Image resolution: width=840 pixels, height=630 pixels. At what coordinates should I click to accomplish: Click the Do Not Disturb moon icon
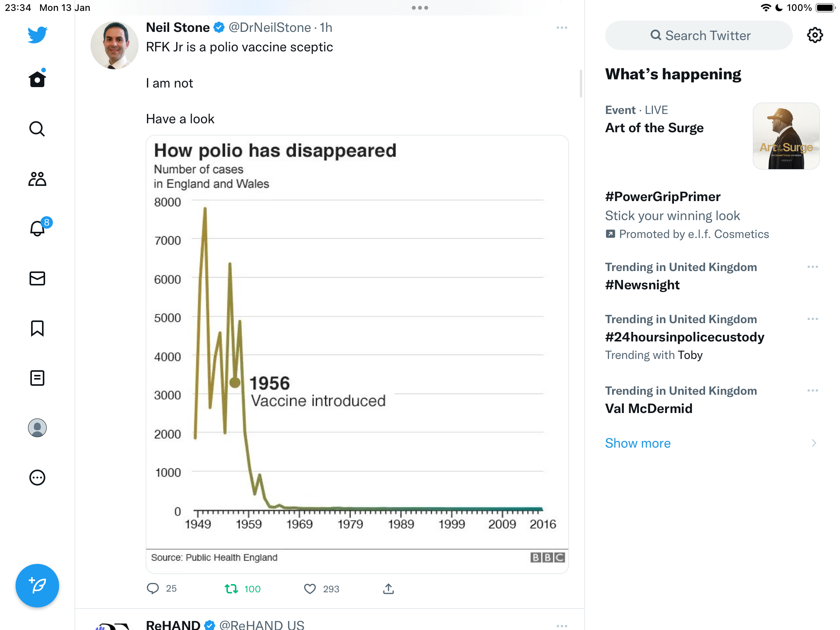(x=779, y=8)
